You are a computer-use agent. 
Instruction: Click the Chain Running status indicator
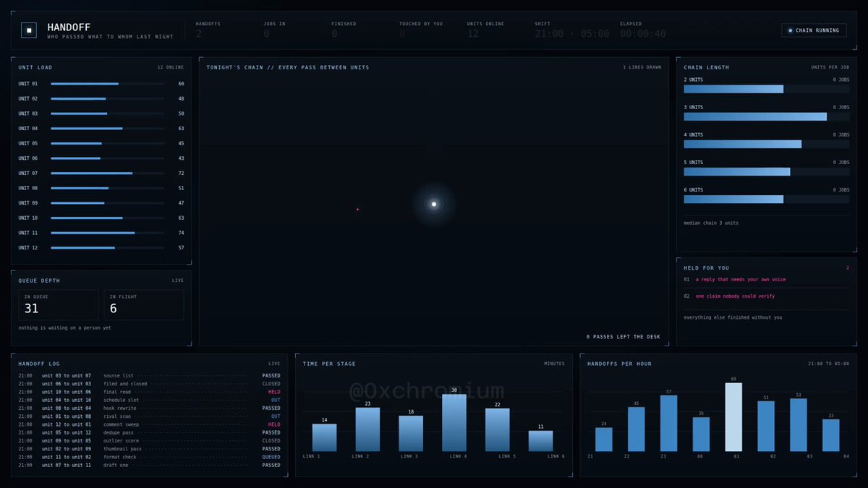point(814,30)
